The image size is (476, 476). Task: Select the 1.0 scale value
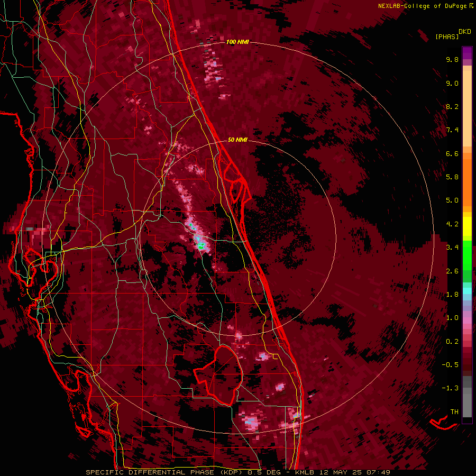[452, 318]
